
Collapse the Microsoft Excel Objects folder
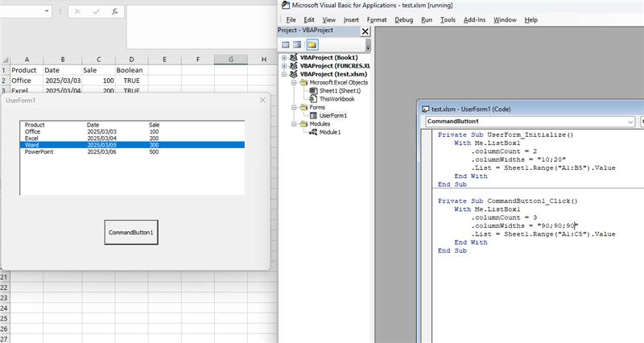(x=294, y=82)
